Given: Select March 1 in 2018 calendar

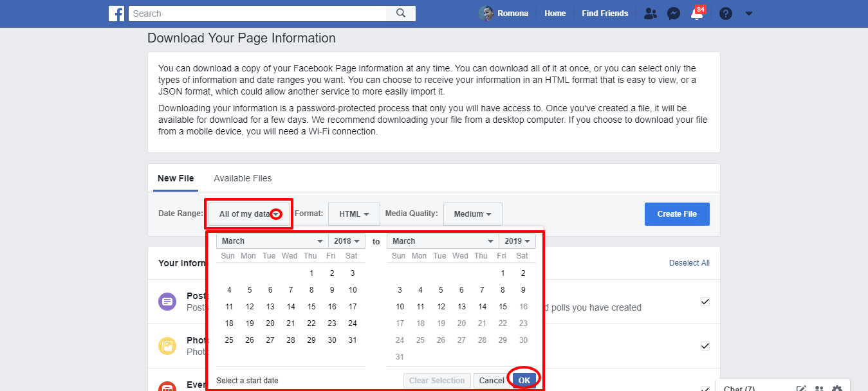Looking at the screenshot, I should (x=311, y=273).
